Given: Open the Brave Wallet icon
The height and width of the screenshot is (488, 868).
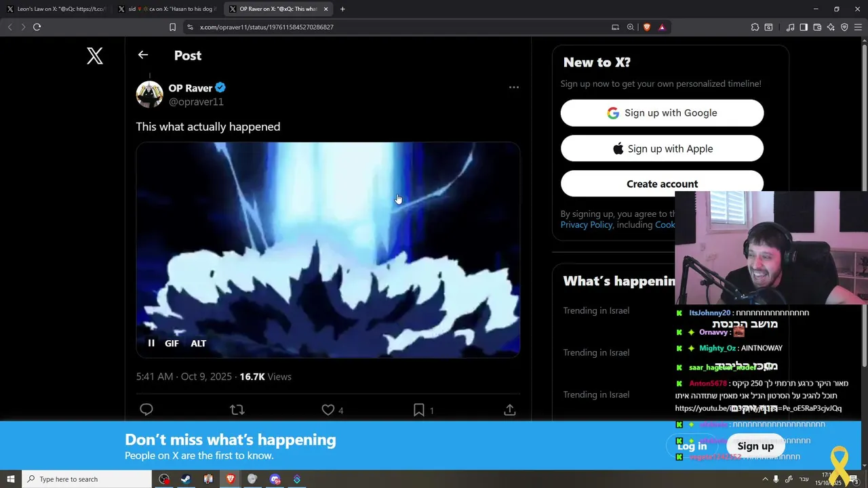Looking at the screenshot, I should click(817, 27).
